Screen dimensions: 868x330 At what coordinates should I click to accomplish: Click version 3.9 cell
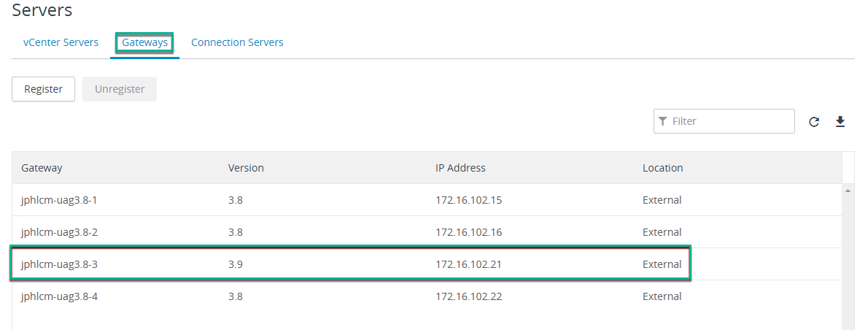click(236, 265)
